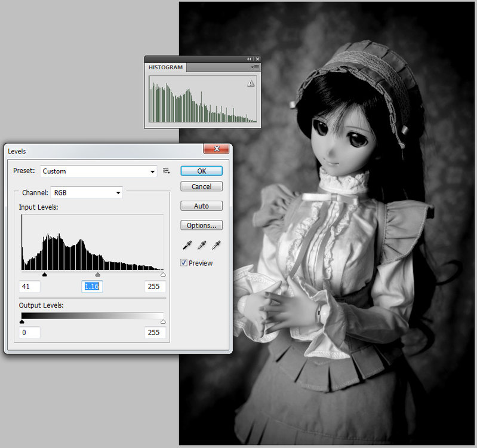Select the gray point eyedropper
The width and height of the screenshot is (477, 448).
pos(201,245)
